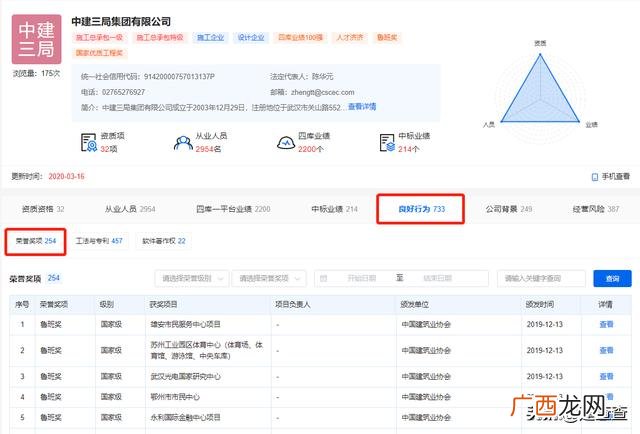Click the calendar icon in date range
This screenshot has width=640, height=434.
point(323,278)
